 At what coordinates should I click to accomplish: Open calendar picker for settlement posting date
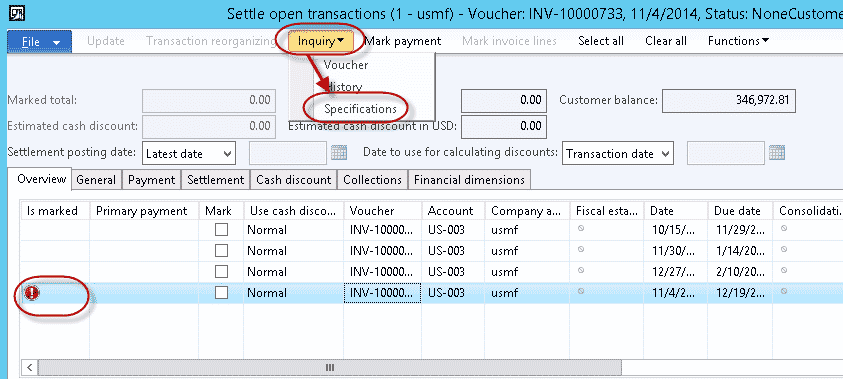click(x=339, y=153)
